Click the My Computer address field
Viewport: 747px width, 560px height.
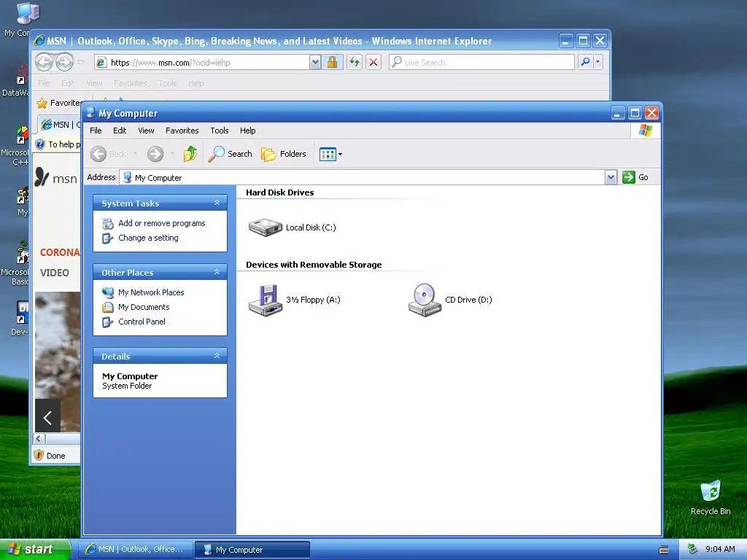(363, 178)
